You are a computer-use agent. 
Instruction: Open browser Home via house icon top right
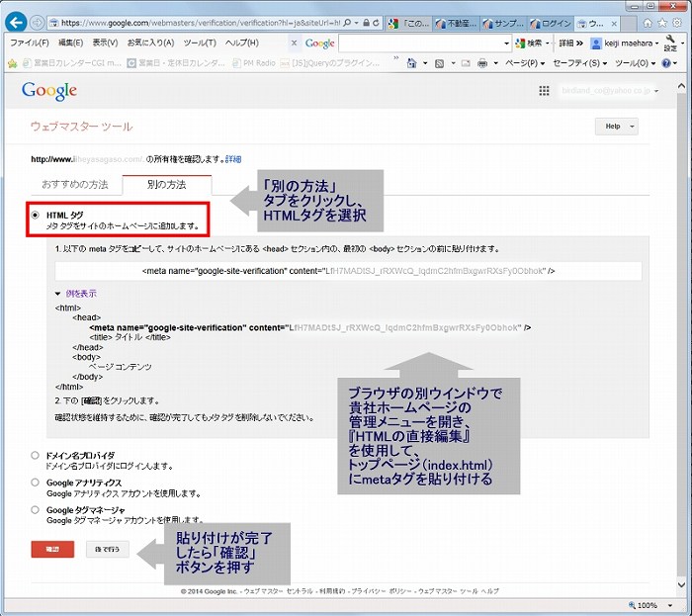pyautogui.click(x=647, y=23)
